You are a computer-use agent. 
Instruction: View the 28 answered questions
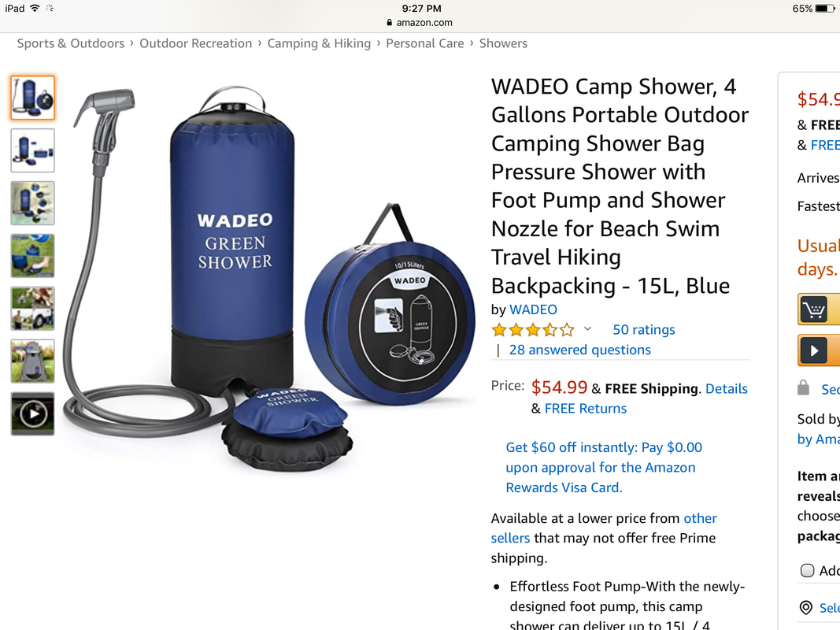579,350
